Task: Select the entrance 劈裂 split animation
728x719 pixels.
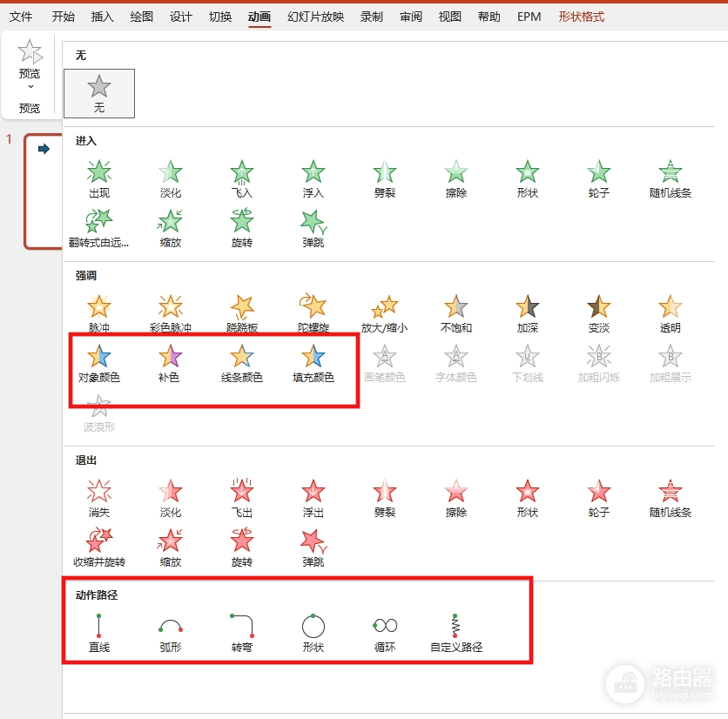Action: point(385,179)
